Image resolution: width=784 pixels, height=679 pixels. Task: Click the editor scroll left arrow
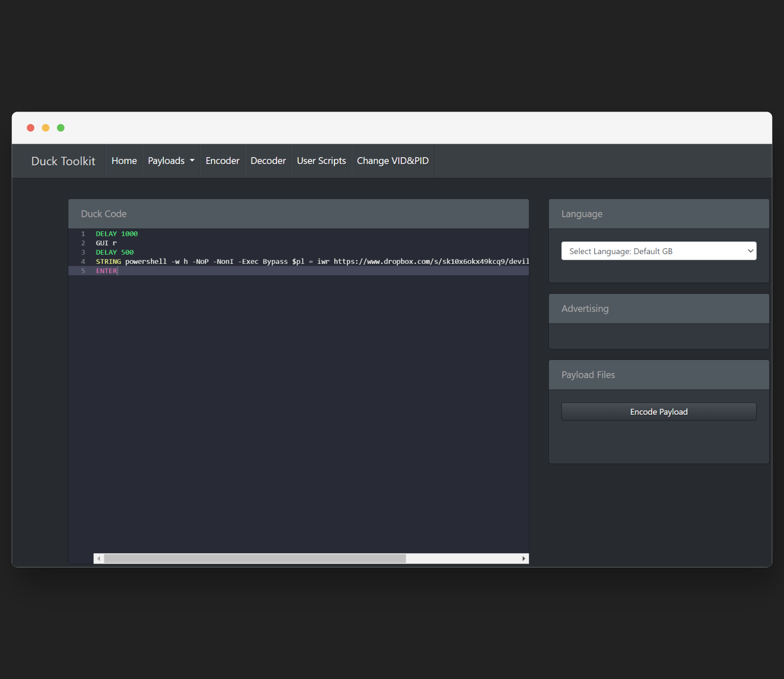(x=99, y=559)
